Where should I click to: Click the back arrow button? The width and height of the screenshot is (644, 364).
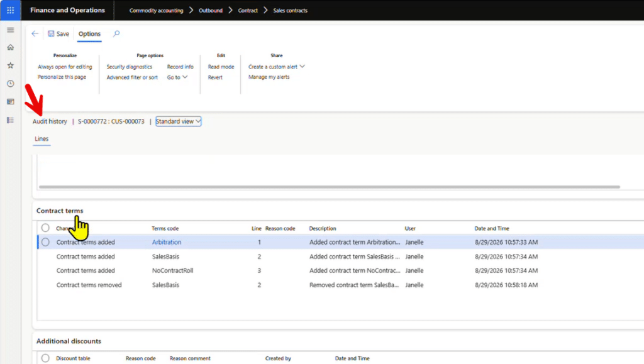point(35,34)
